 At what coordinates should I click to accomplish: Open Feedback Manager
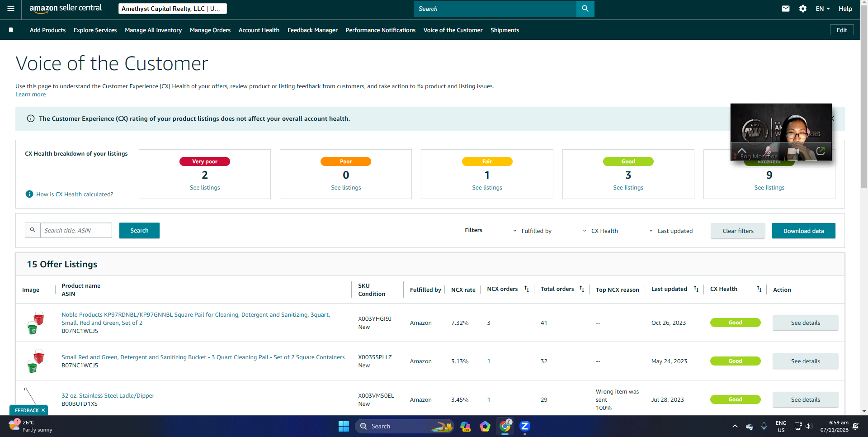coord(312,30)
